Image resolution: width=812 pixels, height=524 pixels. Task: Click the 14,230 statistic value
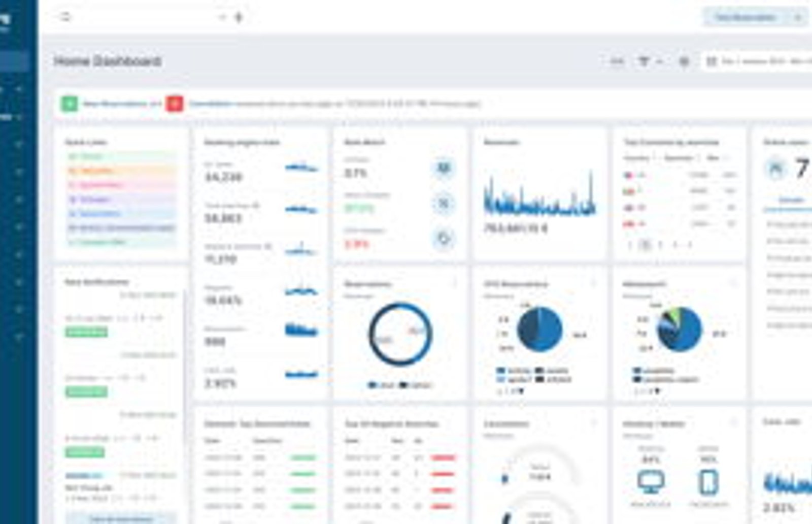[x=223, y=177]
